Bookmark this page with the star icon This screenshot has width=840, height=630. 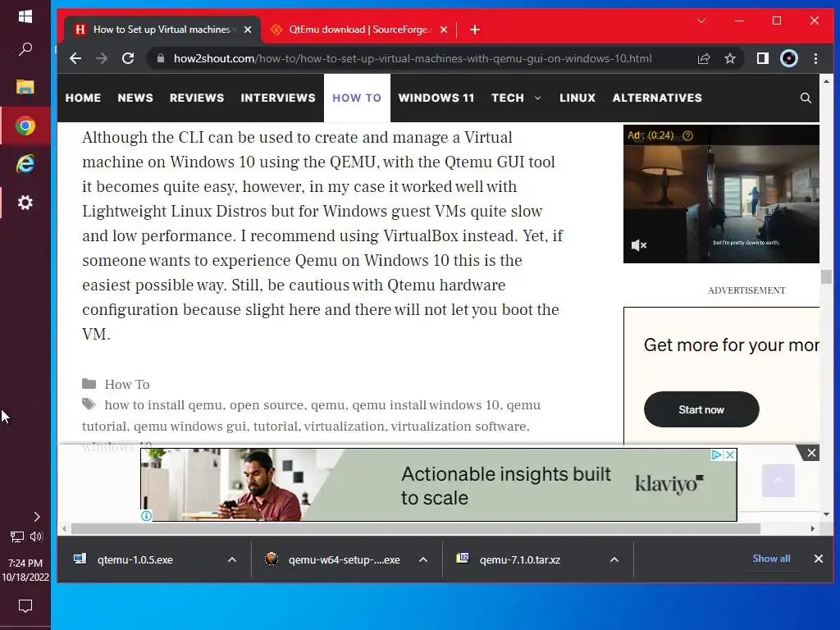[729, 58]
